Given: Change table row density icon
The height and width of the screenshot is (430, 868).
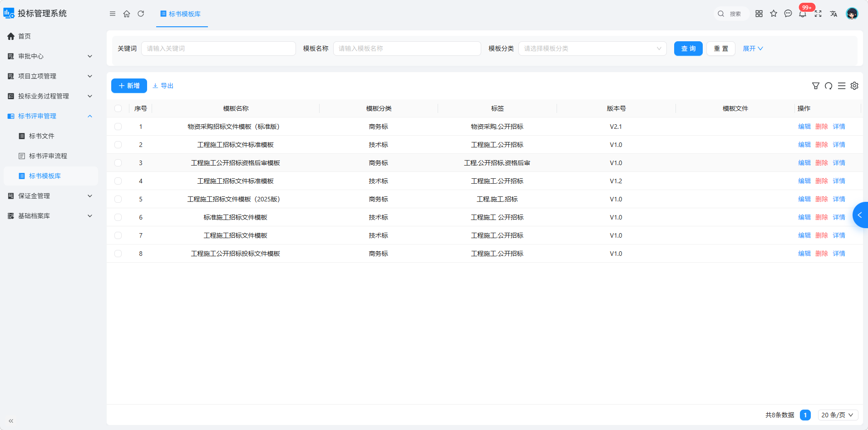Looking at the screenshot, I should pyautogui.click(x=842, y=86).
